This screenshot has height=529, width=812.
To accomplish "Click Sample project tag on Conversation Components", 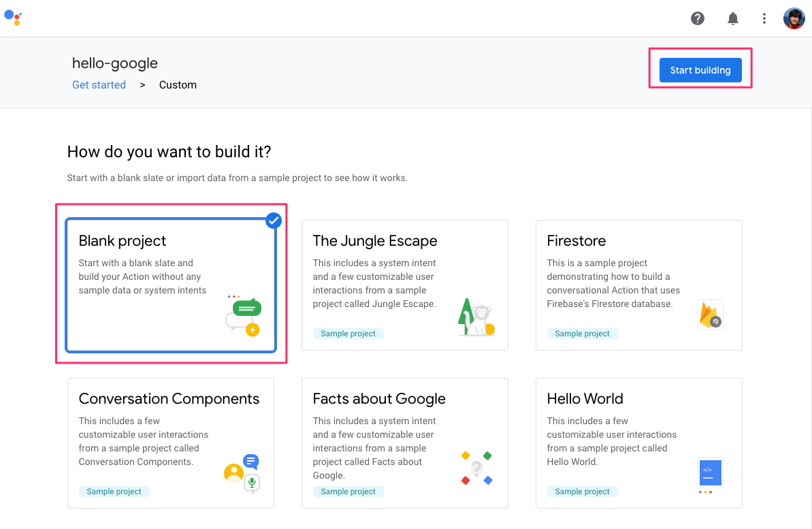I will [x=114, y=492].
